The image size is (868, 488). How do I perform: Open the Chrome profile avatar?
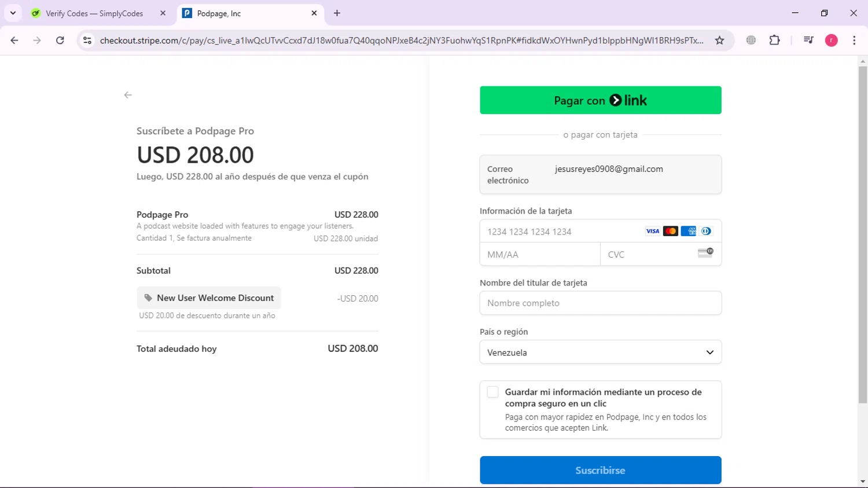tap(831, 41)
